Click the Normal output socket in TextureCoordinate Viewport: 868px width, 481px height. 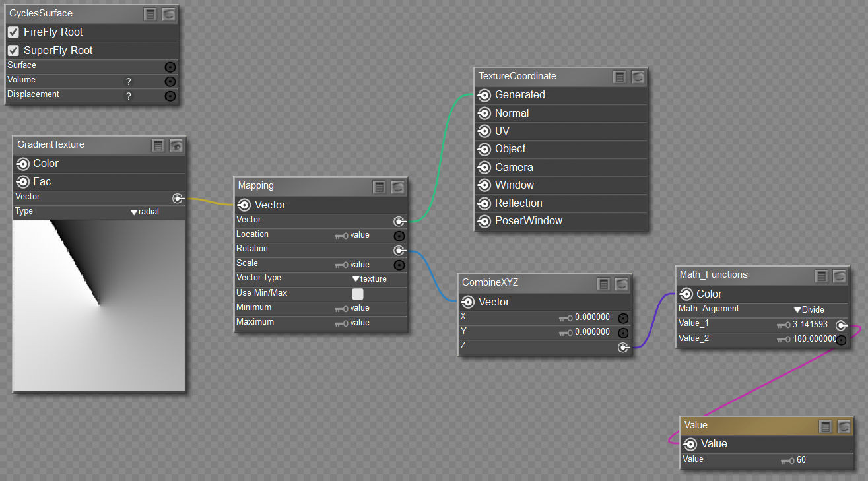point(484,113)
